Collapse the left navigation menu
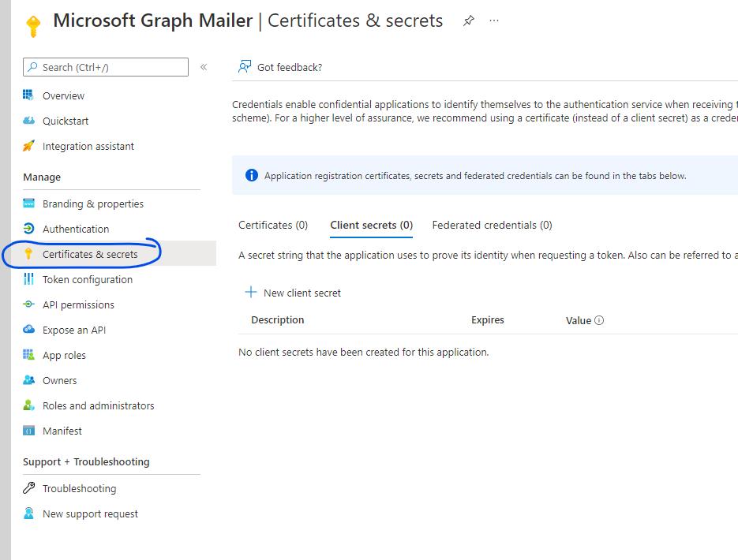Image resolution: width=738 pixels, height=560 pixels. coord(204,67)
